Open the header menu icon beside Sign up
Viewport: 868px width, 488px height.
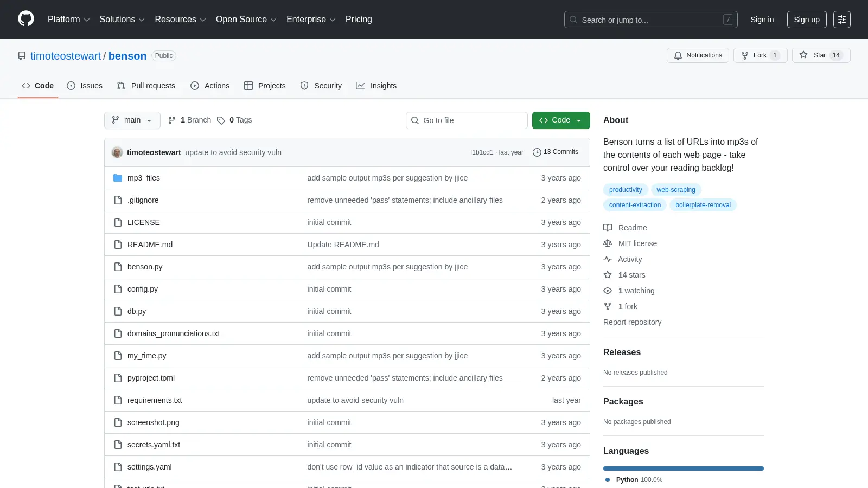point(842,20)
